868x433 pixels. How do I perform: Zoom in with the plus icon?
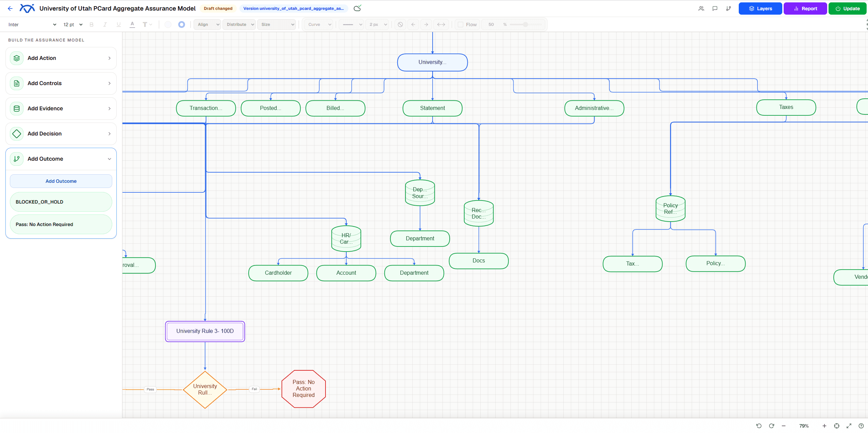pos(824,426)
